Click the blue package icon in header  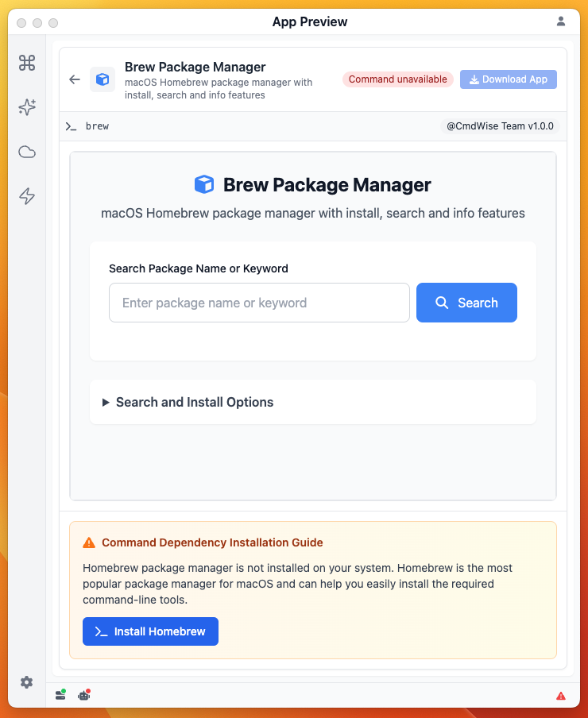(x=103, y=79)
